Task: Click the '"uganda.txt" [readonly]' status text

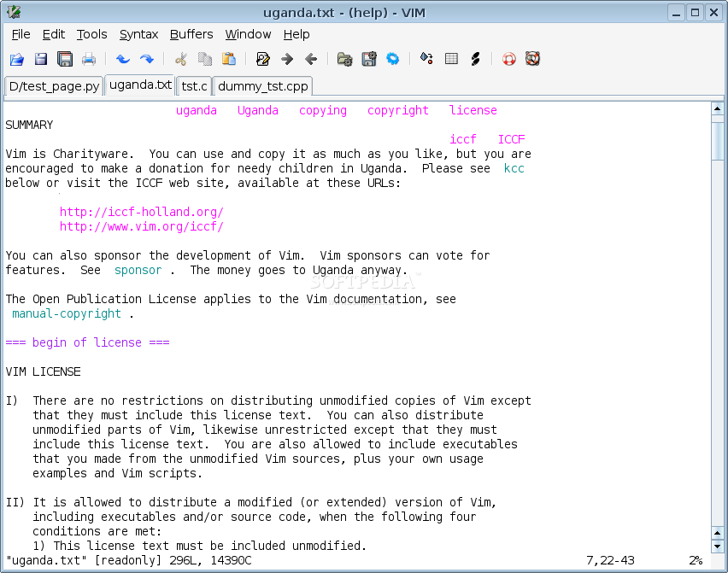Action: tap(83, 560)
